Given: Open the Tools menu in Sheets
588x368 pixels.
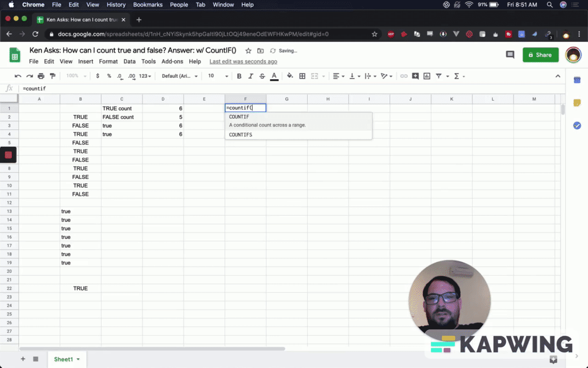Looking at the screenshot, I should 148,61.
